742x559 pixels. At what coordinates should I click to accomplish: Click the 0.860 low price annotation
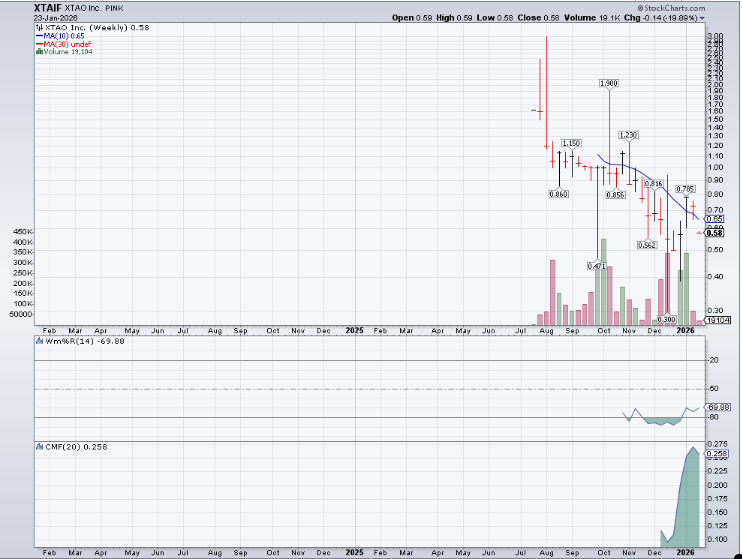coord(559,194)
